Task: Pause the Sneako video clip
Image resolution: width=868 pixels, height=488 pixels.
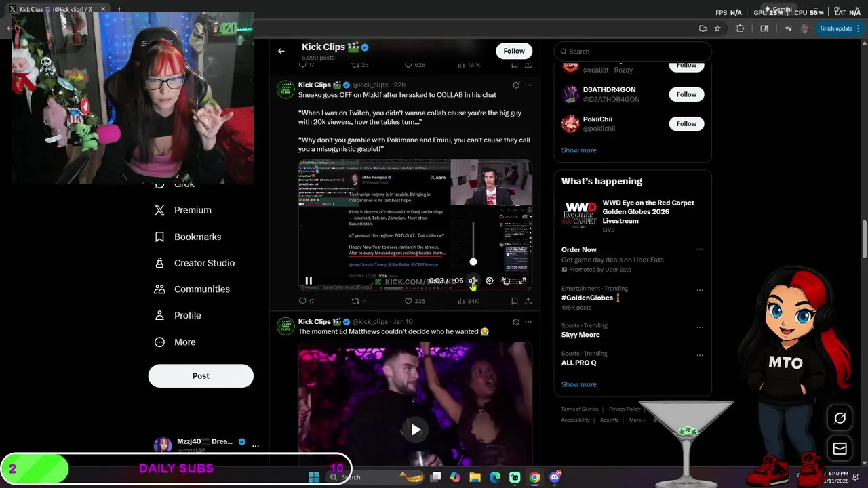Action: pos(309,281)
